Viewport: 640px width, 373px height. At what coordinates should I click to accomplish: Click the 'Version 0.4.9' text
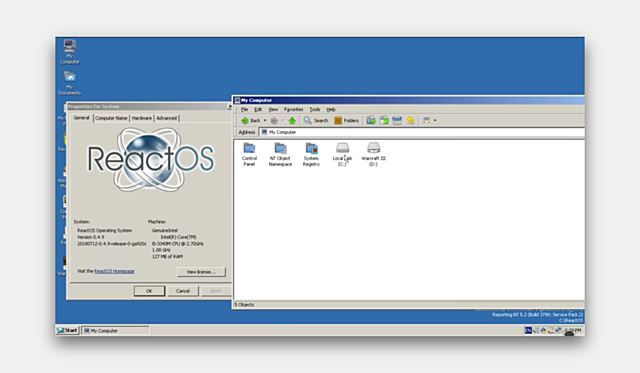(x=91, y=237)
